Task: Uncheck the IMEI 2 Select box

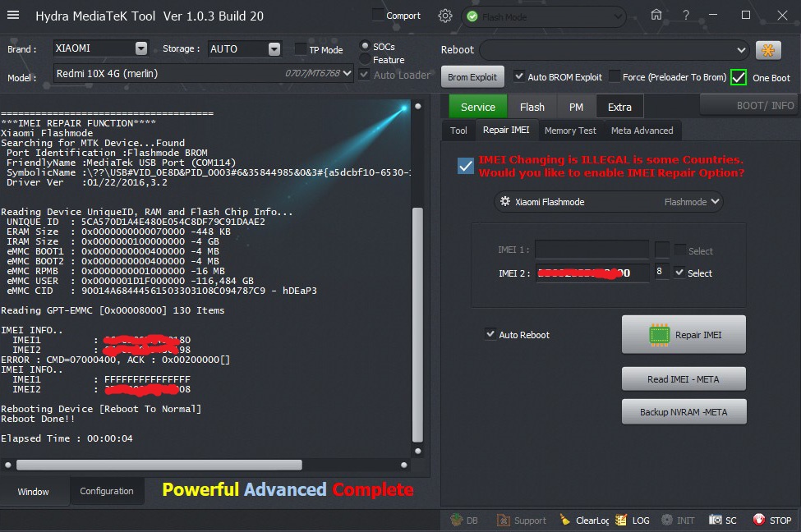Action: [x=679, y=273]
